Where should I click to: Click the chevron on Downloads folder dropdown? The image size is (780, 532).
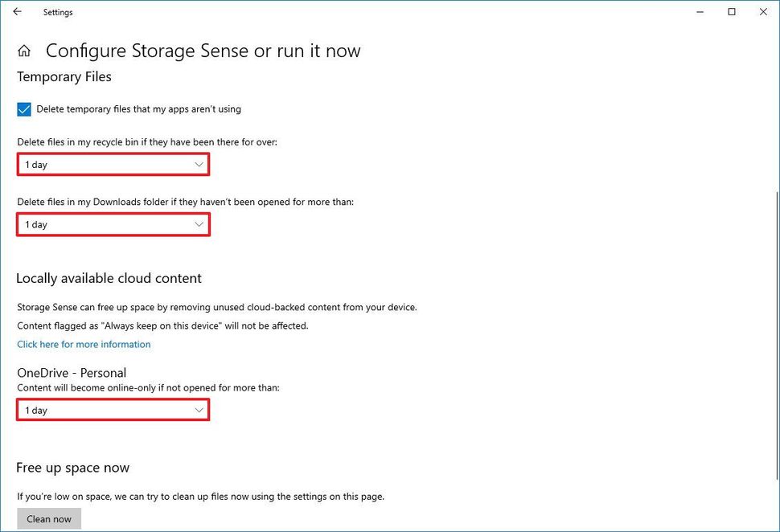click(x=199, y=224)
